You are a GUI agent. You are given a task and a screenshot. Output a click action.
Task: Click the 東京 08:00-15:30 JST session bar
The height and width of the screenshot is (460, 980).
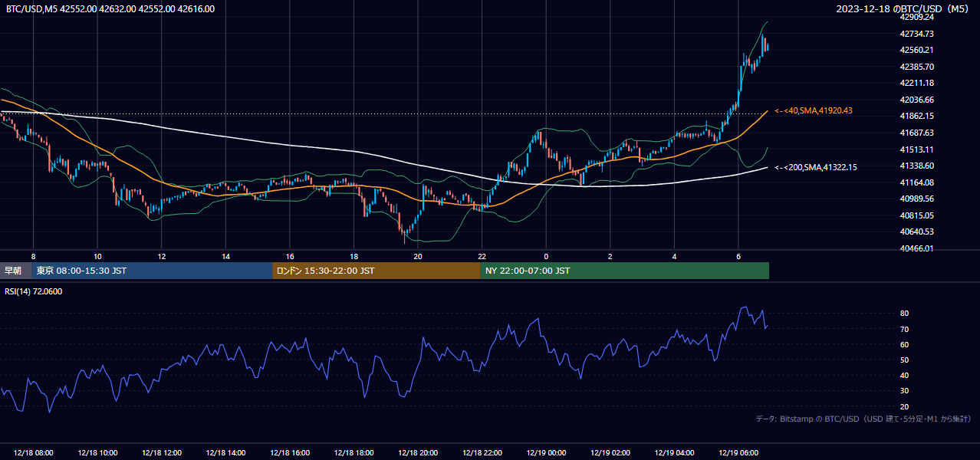tap(151, 271)
